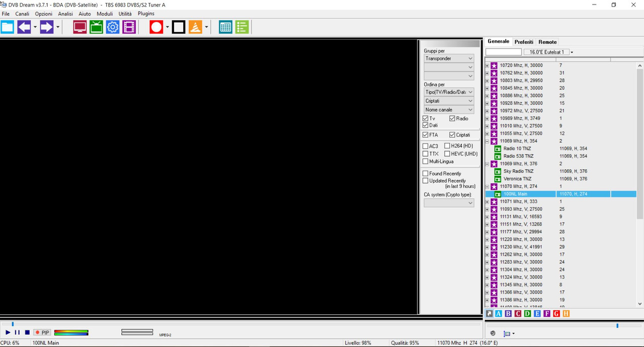This screenshot has height=347, width=644.
Task: Click the PIP button
Action: click(42, 332)
